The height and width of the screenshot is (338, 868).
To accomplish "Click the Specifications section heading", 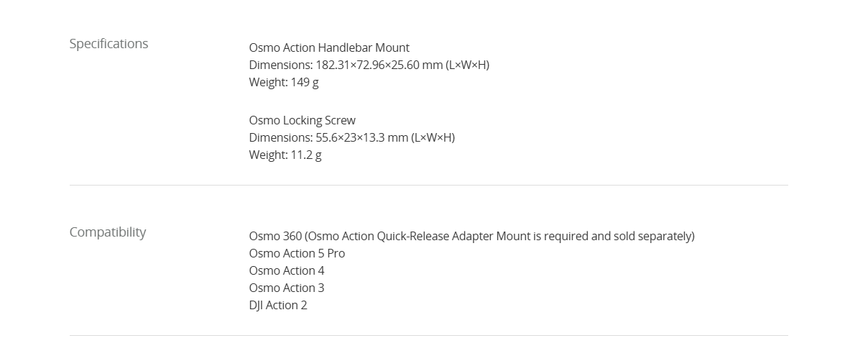I will [108, 44].
